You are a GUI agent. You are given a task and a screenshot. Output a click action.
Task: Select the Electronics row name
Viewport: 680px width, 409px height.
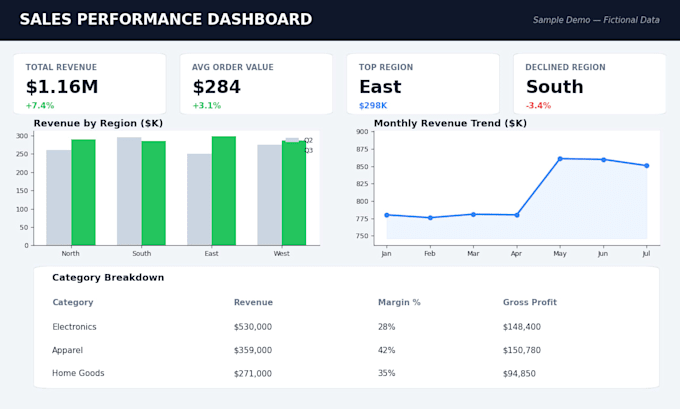coord(74,327)
